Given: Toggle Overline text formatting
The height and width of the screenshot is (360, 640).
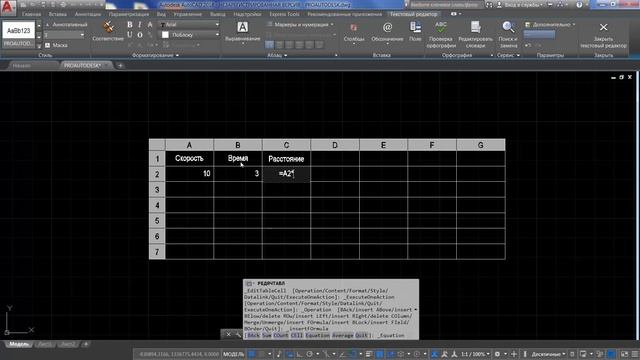Looking at the screenshot, I should pos(140,35).
